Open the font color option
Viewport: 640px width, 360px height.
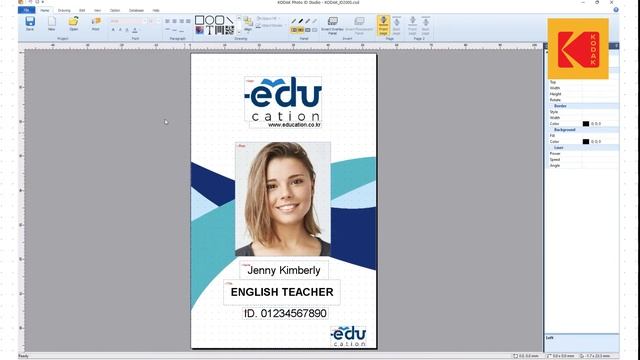(135, 30)
